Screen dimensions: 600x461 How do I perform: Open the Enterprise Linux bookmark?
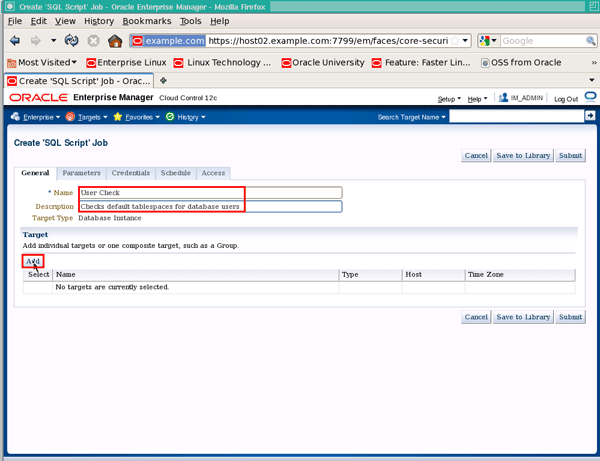coord(127,62)
